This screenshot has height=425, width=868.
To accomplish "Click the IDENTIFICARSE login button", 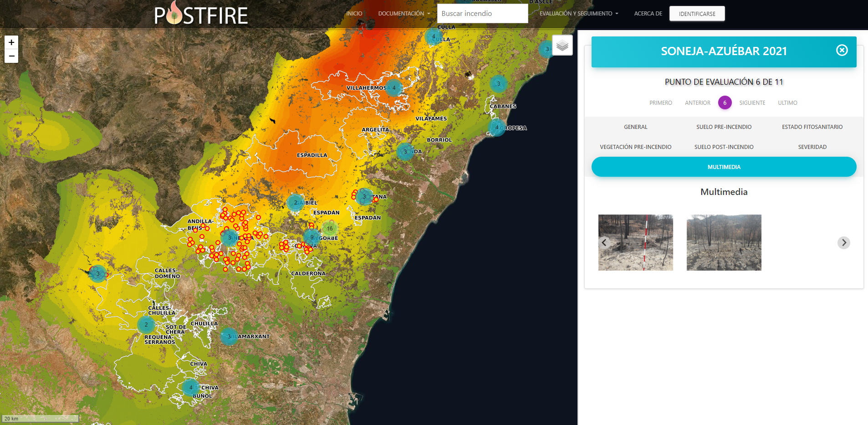I will [697, 14].
